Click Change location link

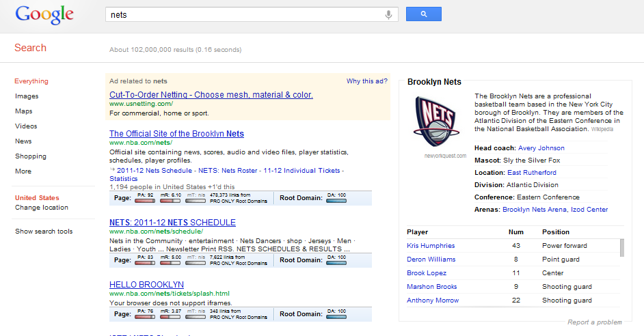[x=42, y=208]
